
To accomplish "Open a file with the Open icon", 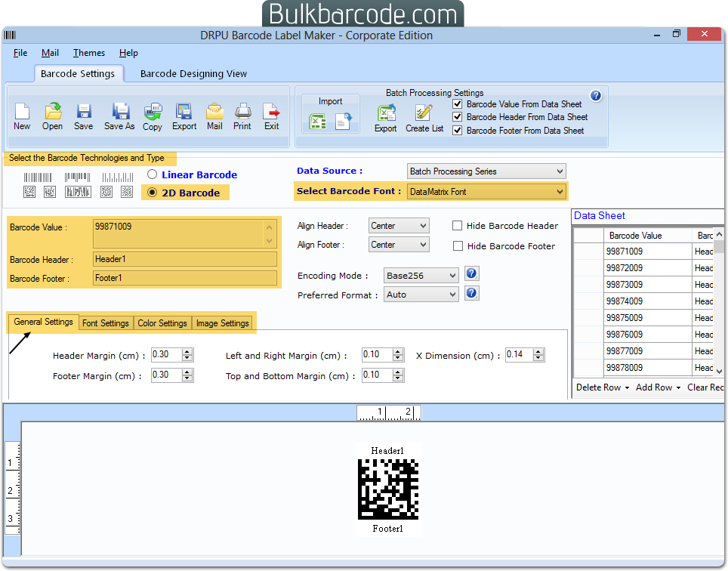I will pos(52,112).
